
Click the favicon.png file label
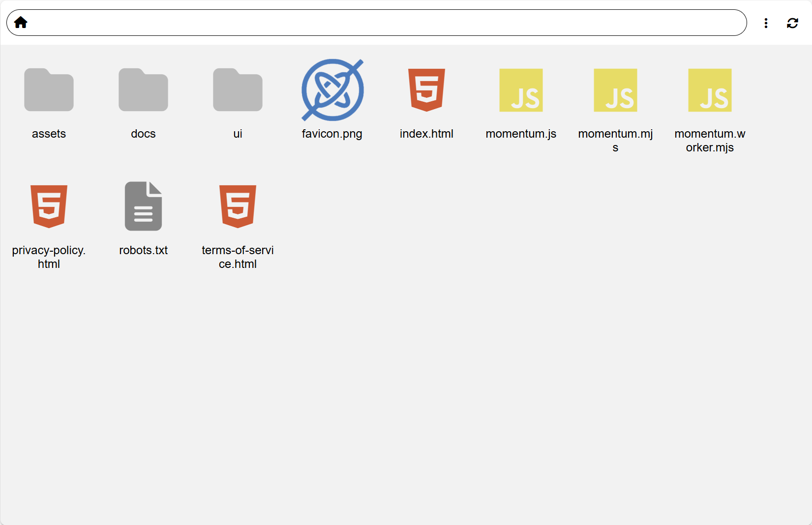332,133
